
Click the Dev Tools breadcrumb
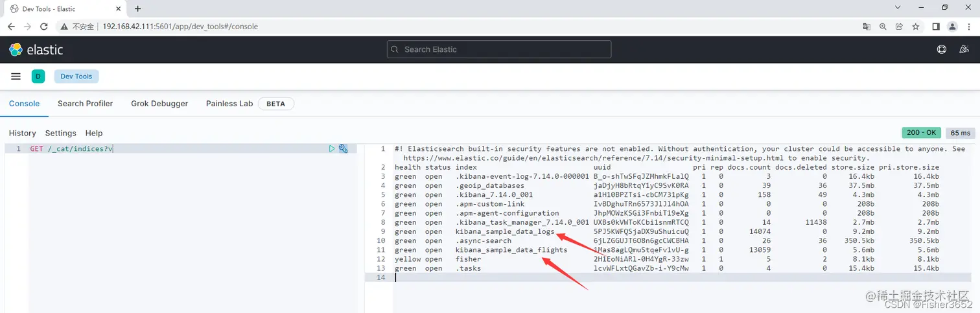tap(76, 76)
